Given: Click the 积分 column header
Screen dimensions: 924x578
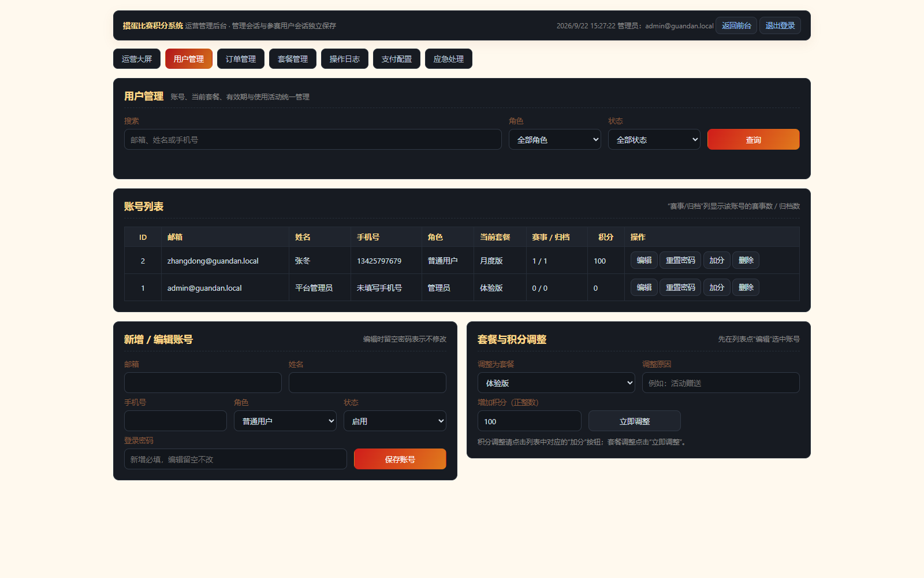Looking at the screenshot, I should 606,237.
